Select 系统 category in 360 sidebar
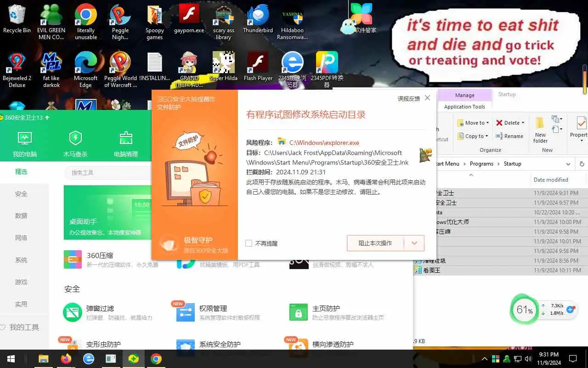 click(x=21, y=260)
